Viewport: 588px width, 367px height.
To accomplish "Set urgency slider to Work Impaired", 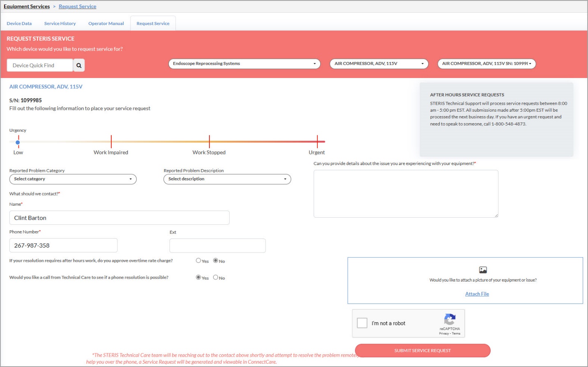I will [x=111, y=142].
